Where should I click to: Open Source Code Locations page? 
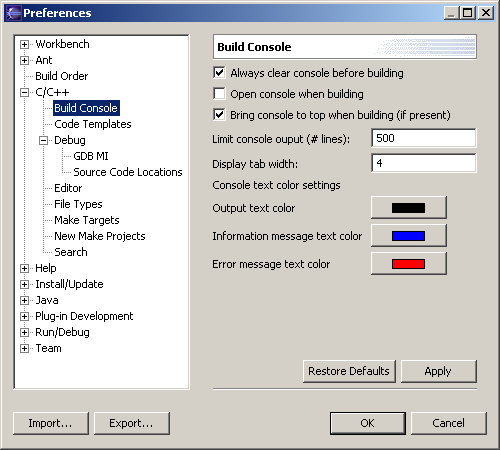pyautogui.click(x=128, y=172)
